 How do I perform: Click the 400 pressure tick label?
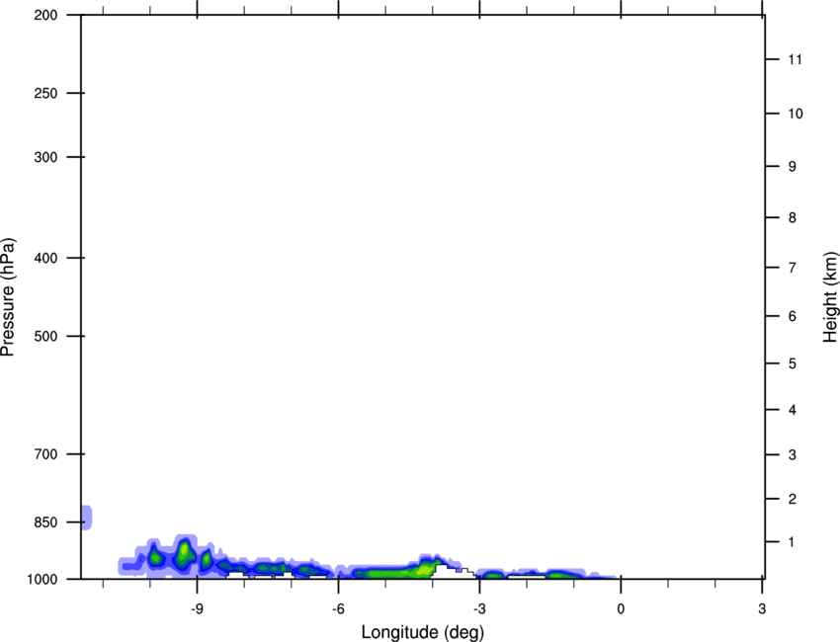45,258
